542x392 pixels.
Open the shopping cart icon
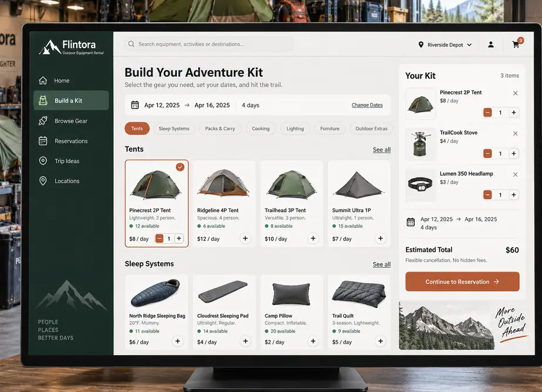point(516,45)
